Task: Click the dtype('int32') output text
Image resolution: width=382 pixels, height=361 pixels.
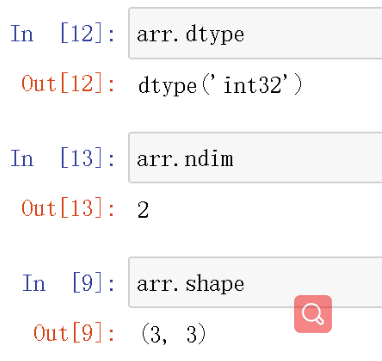Action: coord(220,85)
